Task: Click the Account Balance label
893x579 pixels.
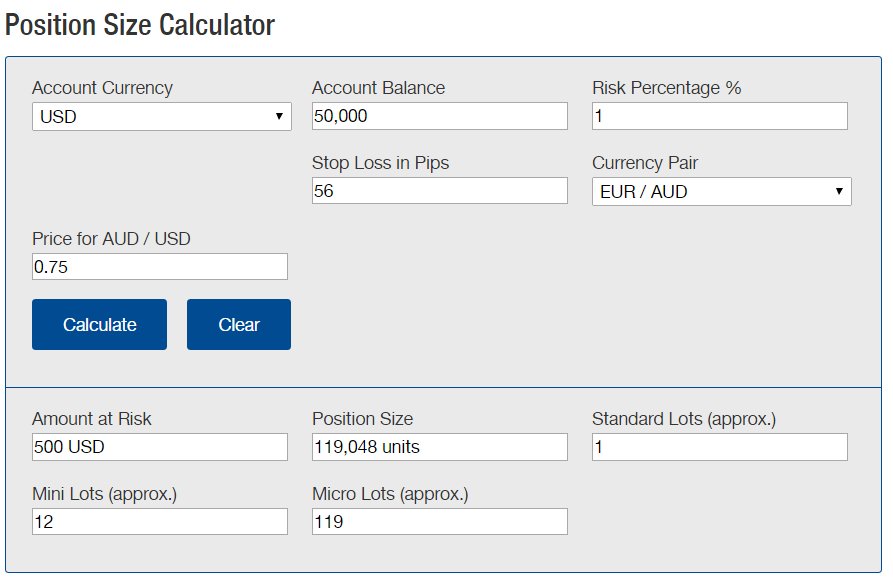Action: pos(379,88)
